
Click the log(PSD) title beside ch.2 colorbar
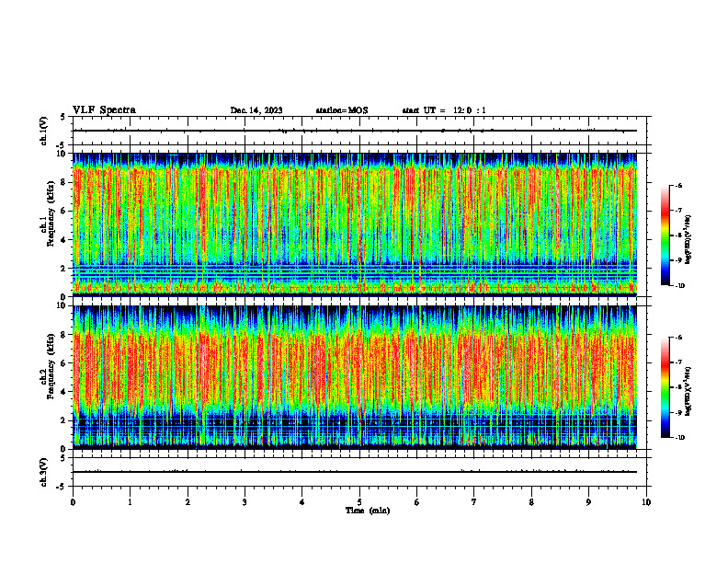click(x=688, y=391)
